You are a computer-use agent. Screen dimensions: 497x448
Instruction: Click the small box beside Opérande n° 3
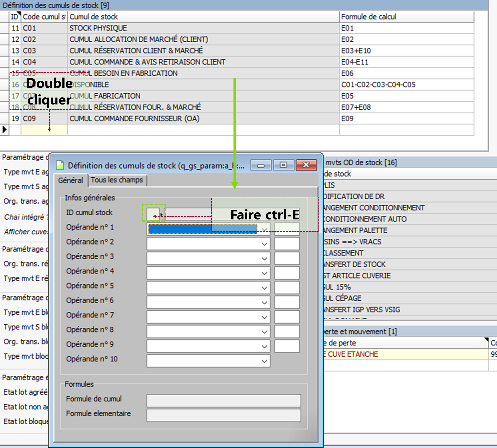pyautogui.click(x=287, y=258)
